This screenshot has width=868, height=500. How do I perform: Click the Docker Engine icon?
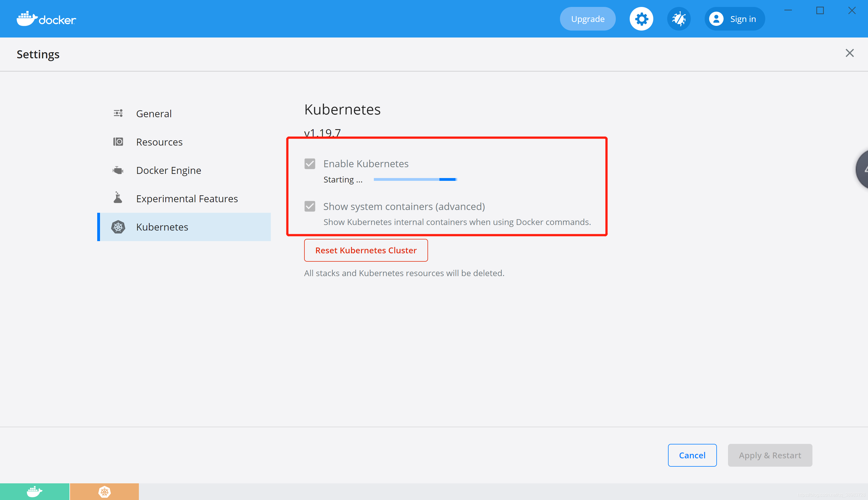click(x=118, y=170)
